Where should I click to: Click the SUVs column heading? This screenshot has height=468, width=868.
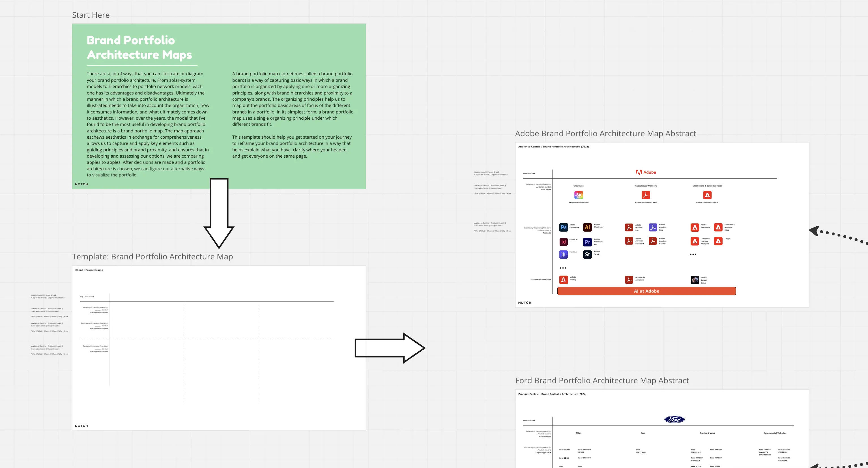coord(578,433)
